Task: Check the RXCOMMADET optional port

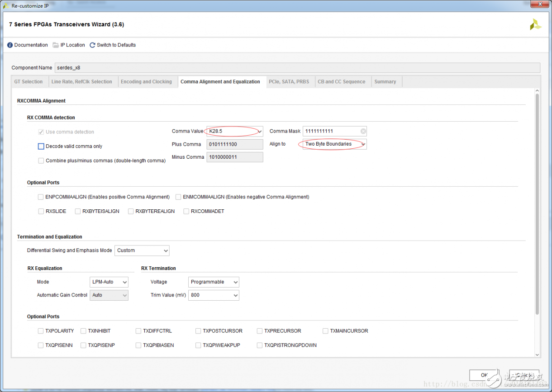Action: click(x=186, y=211)
